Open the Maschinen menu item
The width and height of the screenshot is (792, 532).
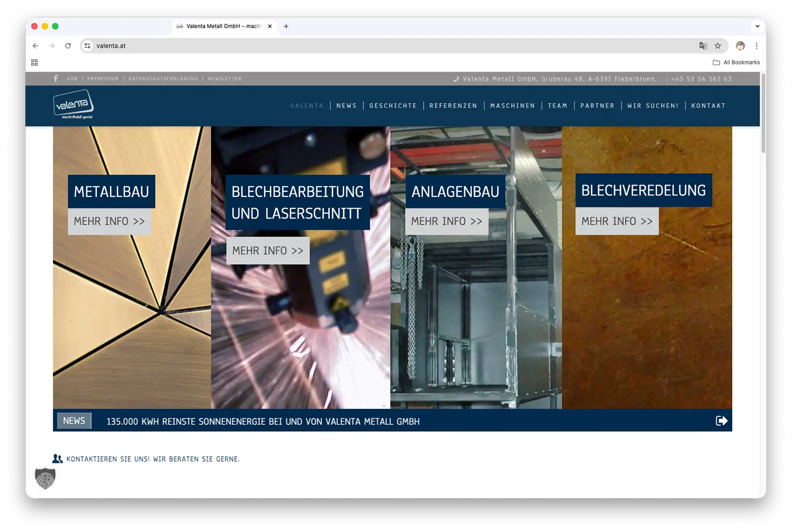pyautogui.click(x=512, y=106)
